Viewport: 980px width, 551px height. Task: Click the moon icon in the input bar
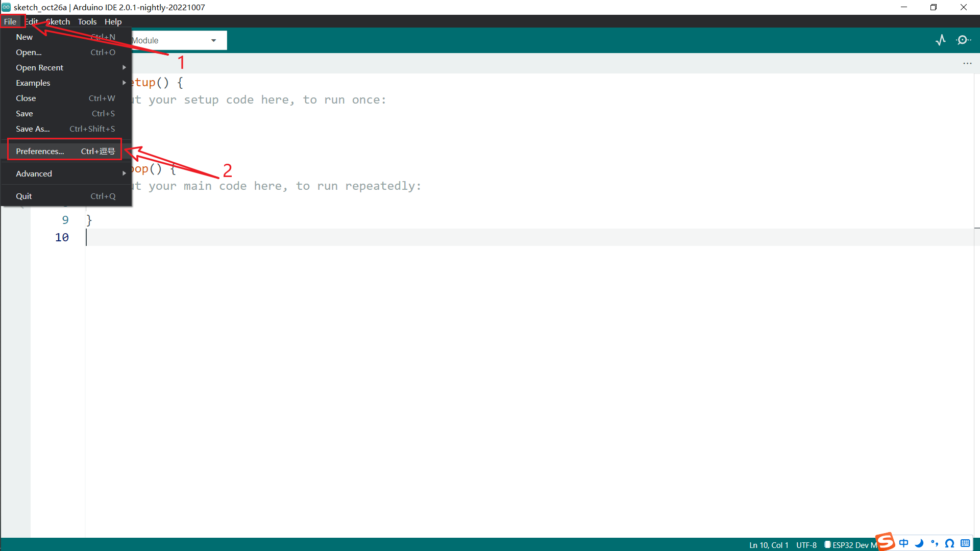[x=919, y=543]
